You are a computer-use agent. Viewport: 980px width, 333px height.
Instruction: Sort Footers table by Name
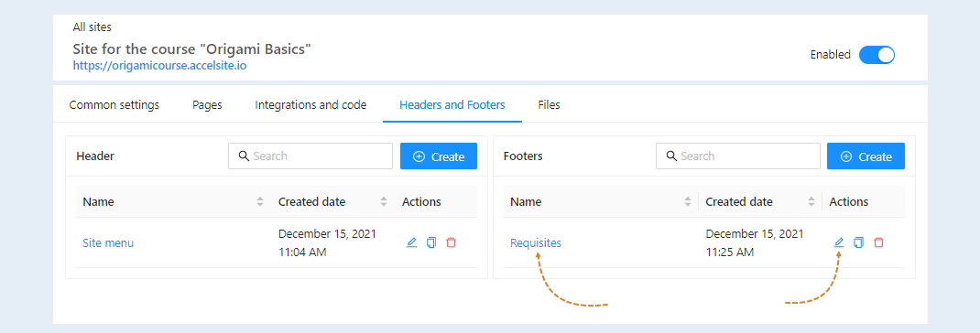click(x=688, y=202)
